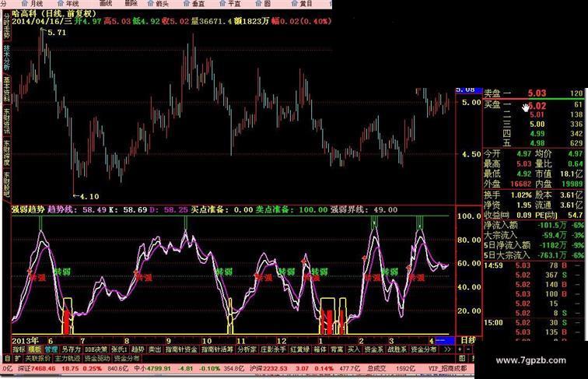Select the 平直 horizontal line tool

point(230,3)
